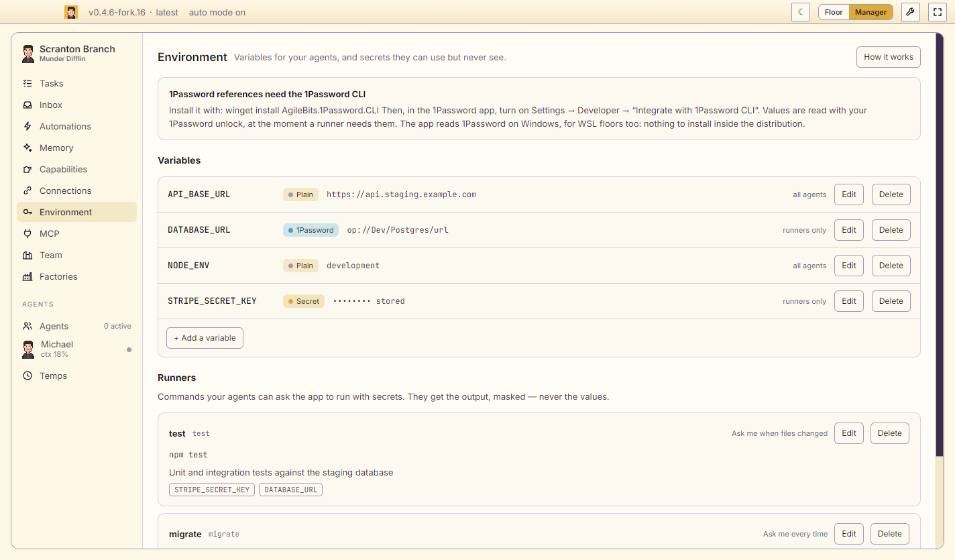
Task: Click the Temps clock icon
Action: 27,376
